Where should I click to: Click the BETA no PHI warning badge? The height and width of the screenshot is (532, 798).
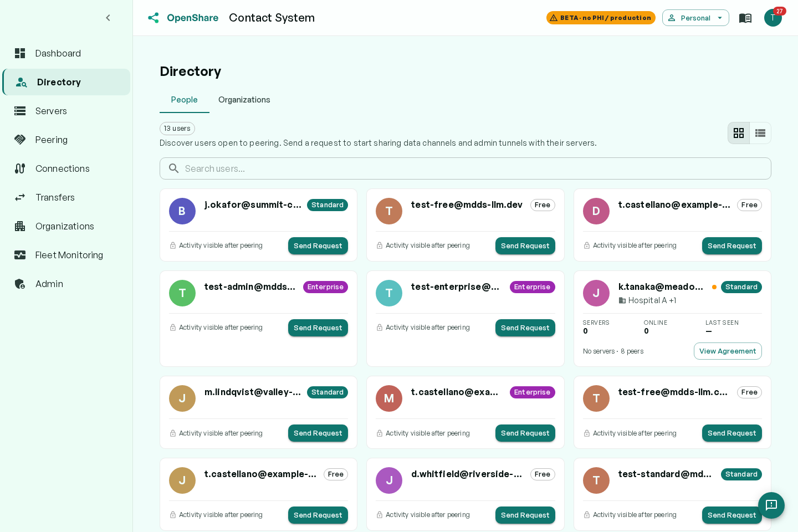[601, 18]
